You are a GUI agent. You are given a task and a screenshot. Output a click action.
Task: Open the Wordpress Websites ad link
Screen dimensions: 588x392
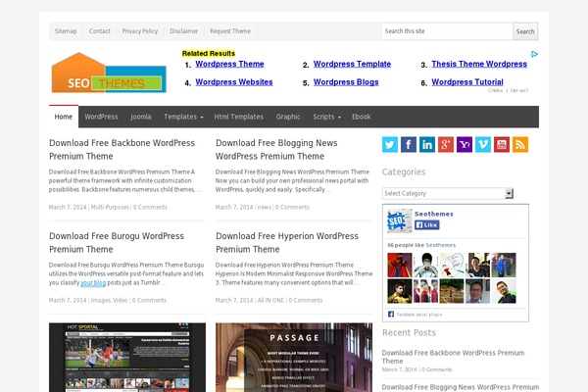click(x=234, y=81)
